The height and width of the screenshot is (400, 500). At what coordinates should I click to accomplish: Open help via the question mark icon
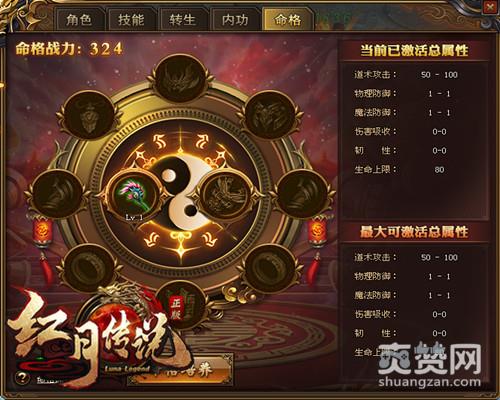[x=22, y=378]
